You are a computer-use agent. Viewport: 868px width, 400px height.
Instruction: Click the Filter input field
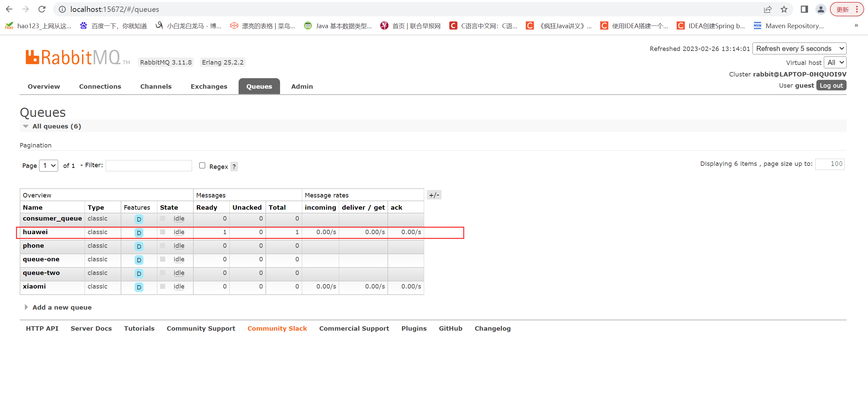tap(149, 166)
